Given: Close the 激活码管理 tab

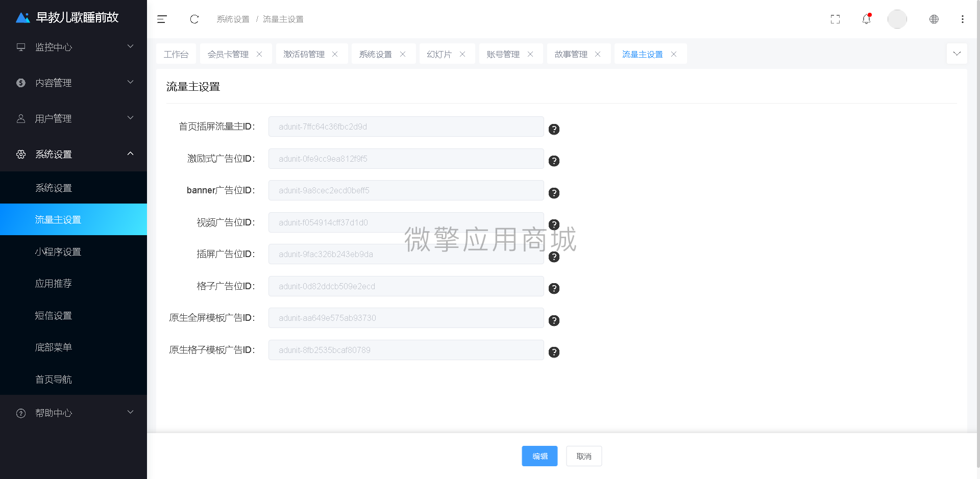Looking at the screenshot, I should click(x=335, y=54).
